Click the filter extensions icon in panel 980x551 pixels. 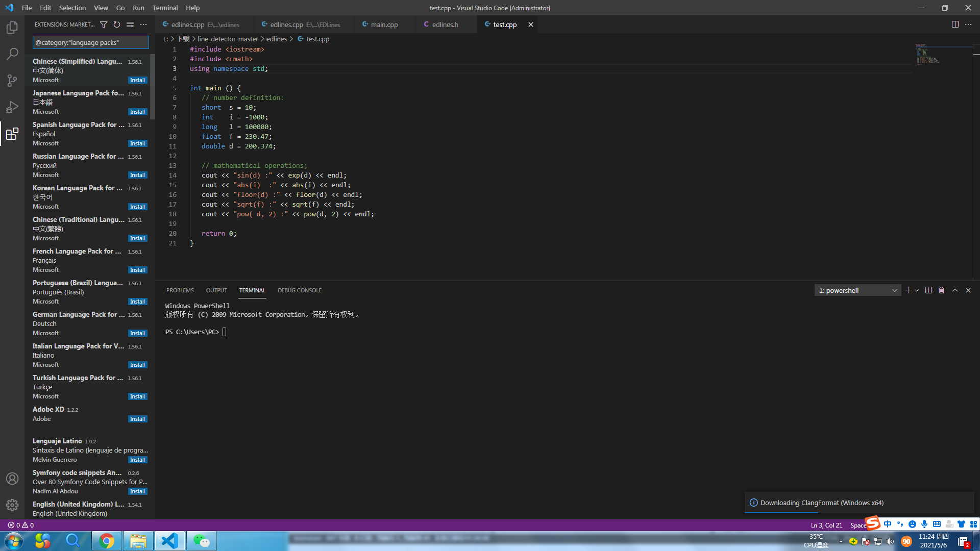pos(103,24)
